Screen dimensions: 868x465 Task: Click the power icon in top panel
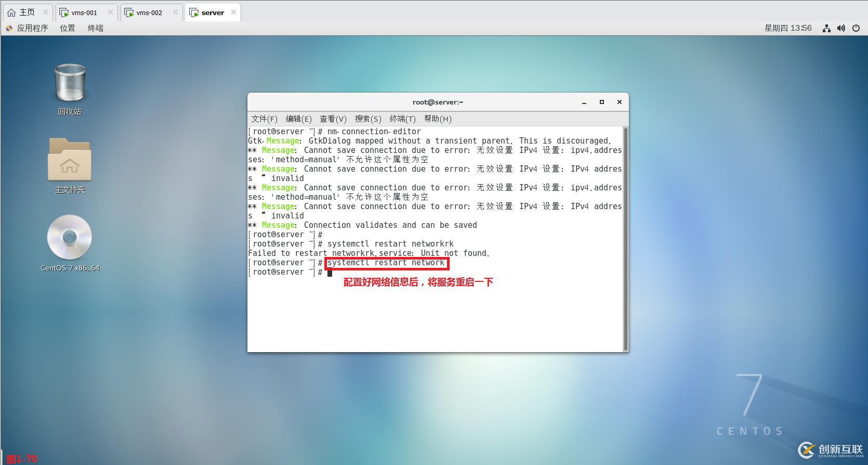[856, 28]
